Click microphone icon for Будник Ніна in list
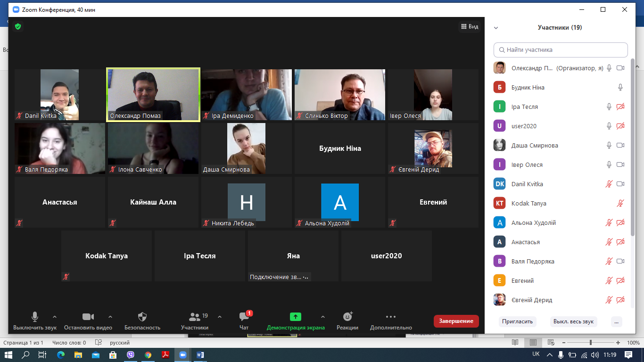 pos(620,87)
